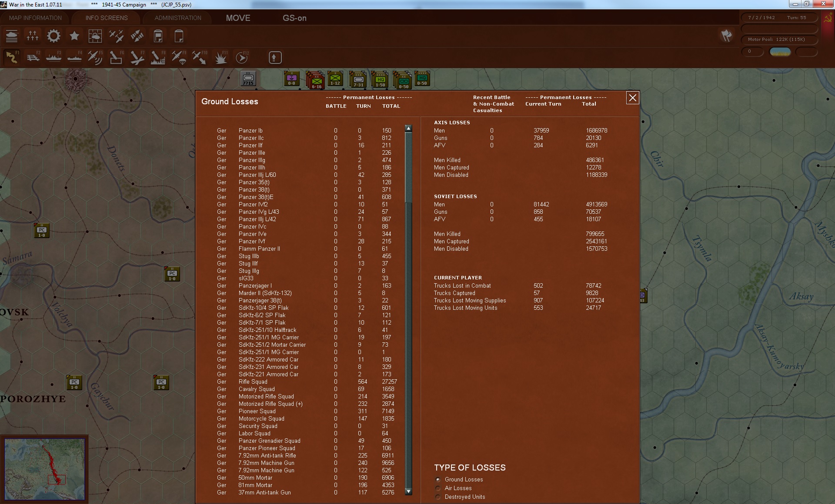Select the F6 bomb unit mode

click(116, 57)
